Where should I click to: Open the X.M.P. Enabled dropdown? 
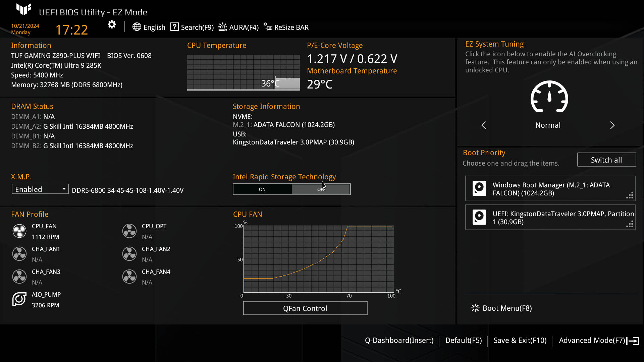pos(40,189)
